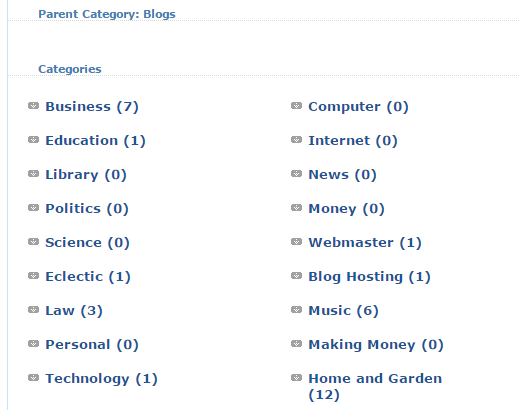The image size is (520, 410).
Task: Click the bullet icon beside Business
Action: pos(33,106)
